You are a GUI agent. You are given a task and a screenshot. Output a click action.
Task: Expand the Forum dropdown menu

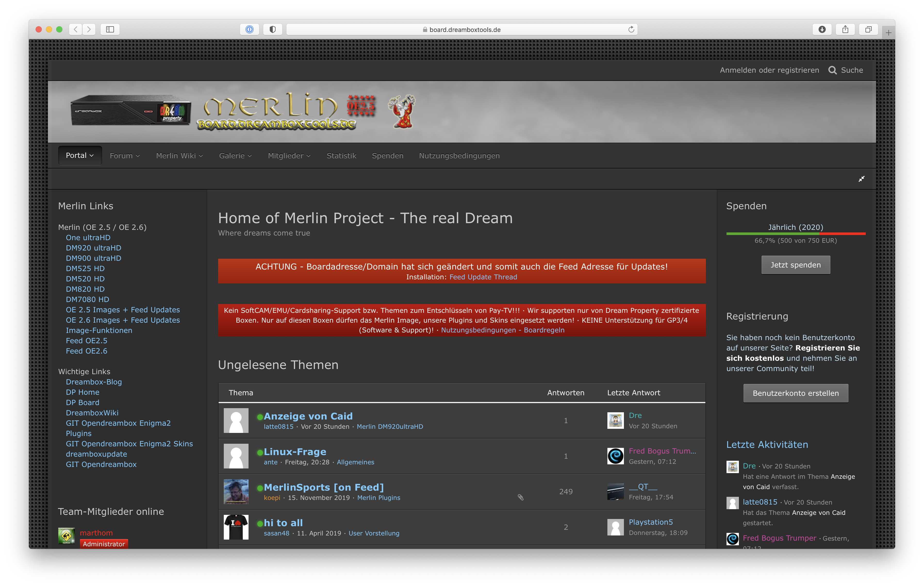coord(125,156)
